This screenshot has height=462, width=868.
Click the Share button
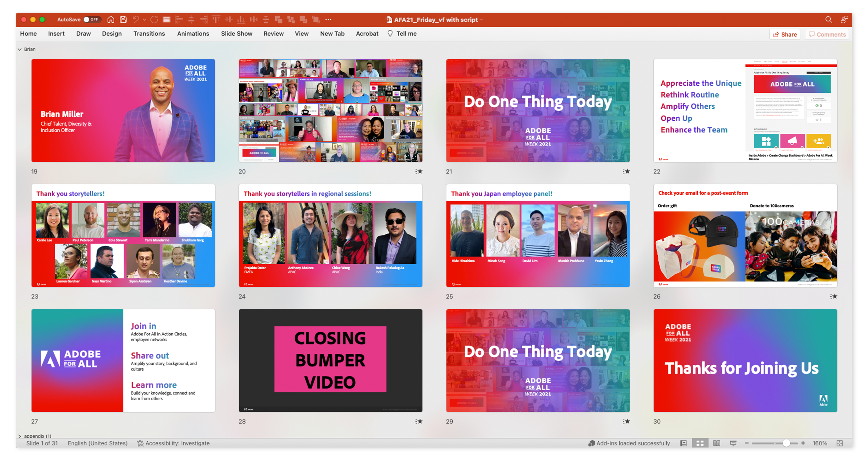785,34
